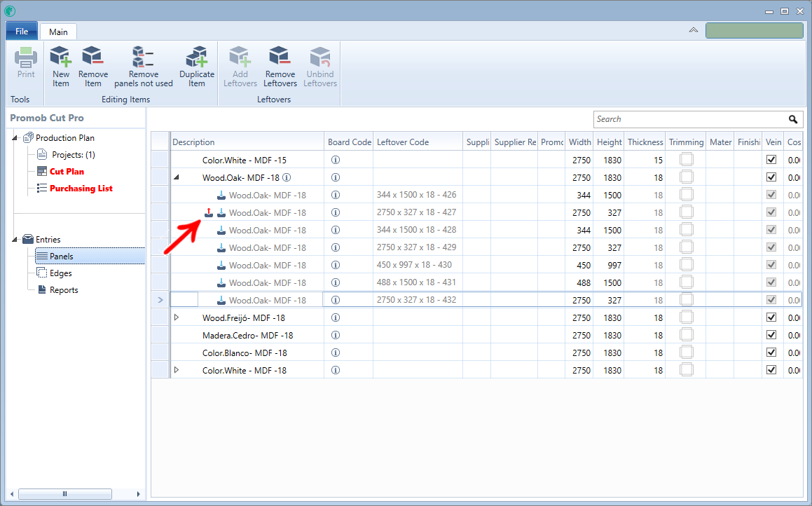Click the magnifier icon in the search box
Screen dimensions: 812x506
tap(793, 119)
